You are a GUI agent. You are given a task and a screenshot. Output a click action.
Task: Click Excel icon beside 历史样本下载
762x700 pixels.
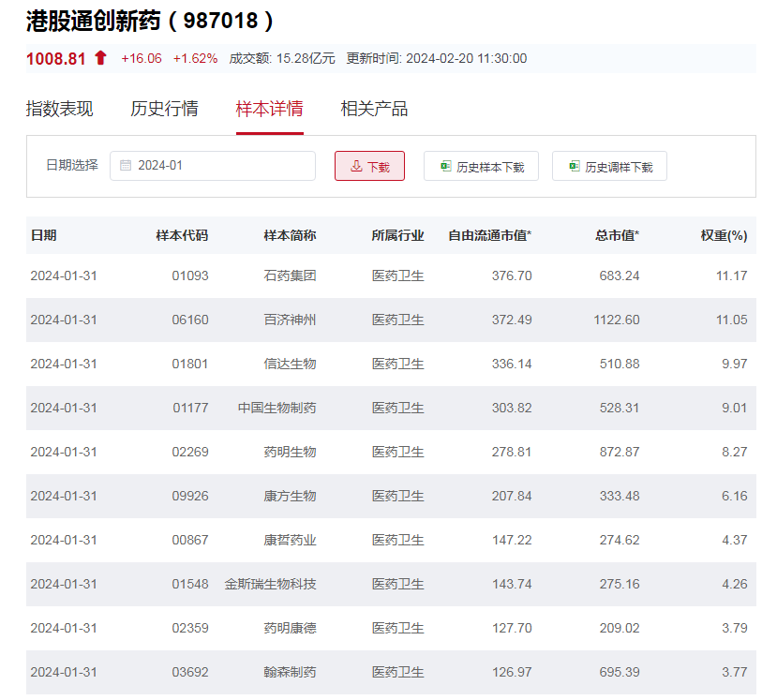[445, 166]
